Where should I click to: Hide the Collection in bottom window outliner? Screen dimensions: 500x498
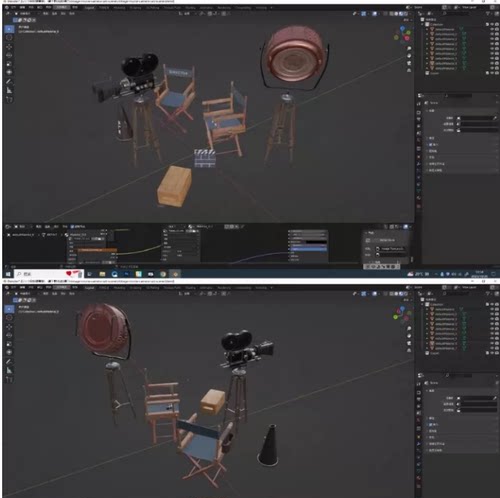point(492,304)
